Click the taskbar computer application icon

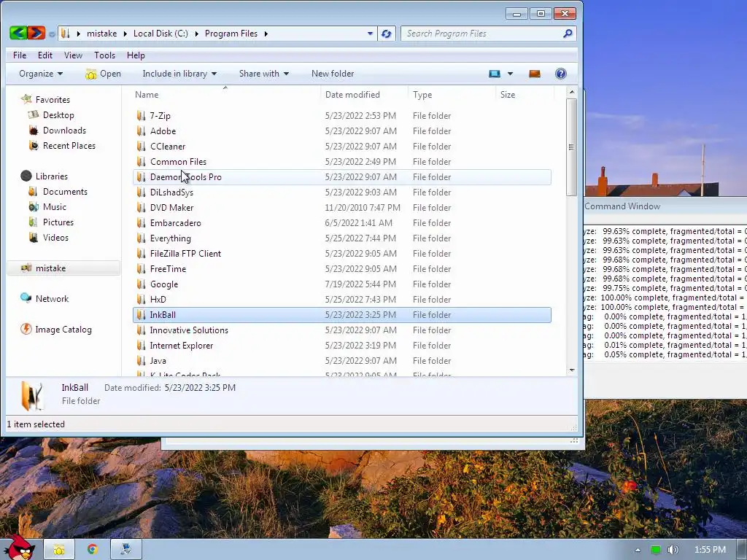(x=125, y=550)
